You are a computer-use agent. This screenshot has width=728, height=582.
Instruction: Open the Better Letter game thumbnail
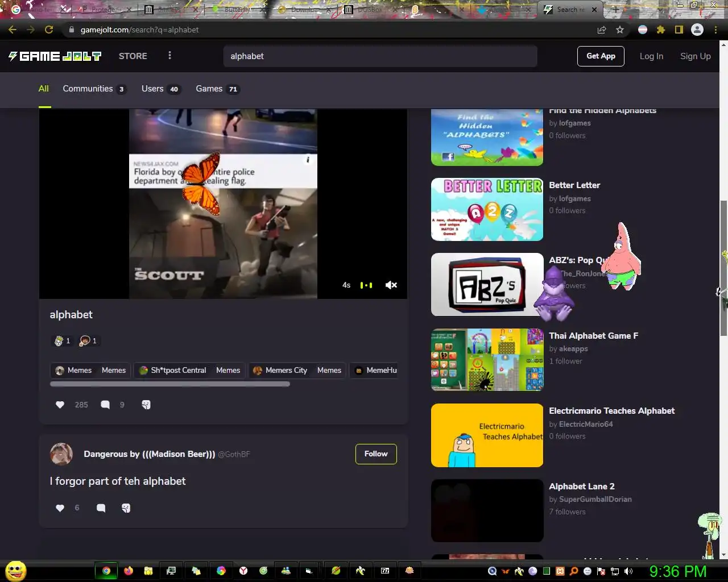487,209
